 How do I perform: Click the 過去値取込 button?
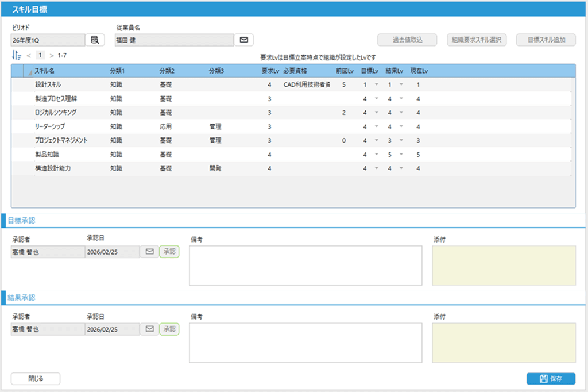408,40
